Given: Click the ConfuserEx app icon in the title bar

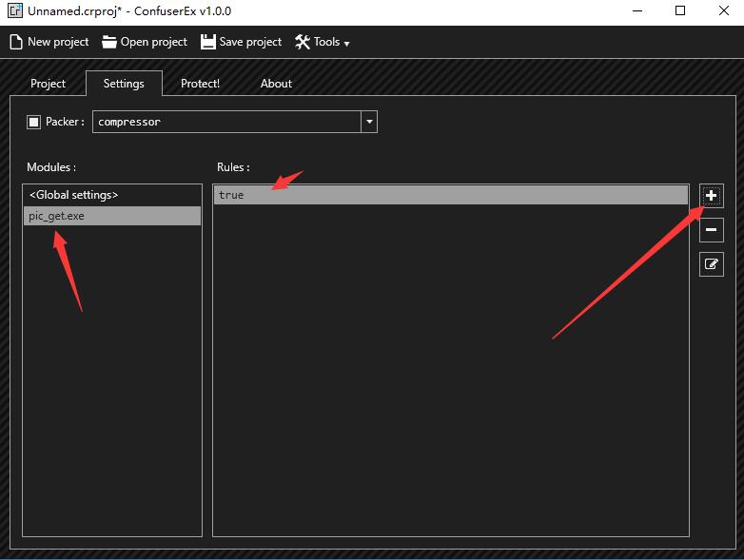Looking at the screenshot, I should pyautogui.click(x=14, y=11).
